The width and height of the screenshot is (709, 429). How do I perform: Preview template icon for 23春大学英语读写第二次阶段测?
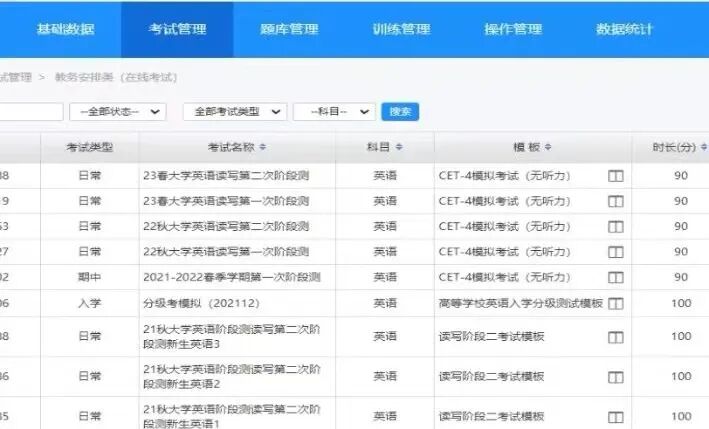tap(615, 176)
